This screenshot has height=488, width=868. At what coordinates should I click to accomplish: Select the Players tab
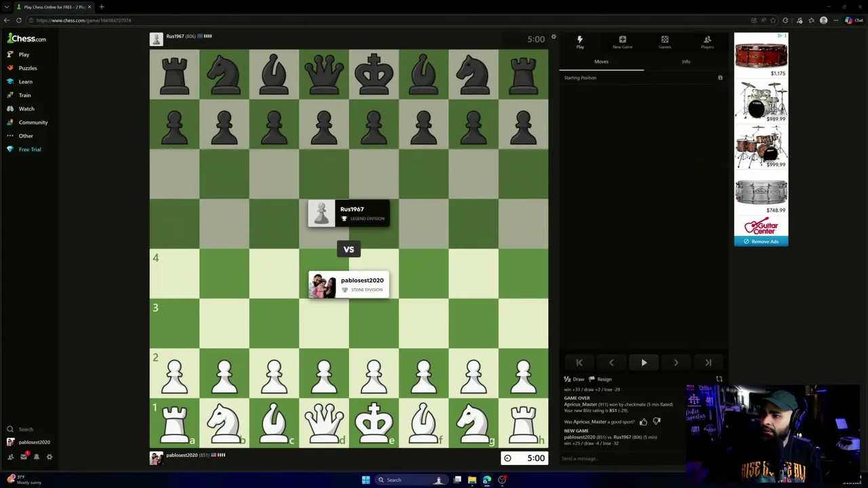[x=707, y=42]
